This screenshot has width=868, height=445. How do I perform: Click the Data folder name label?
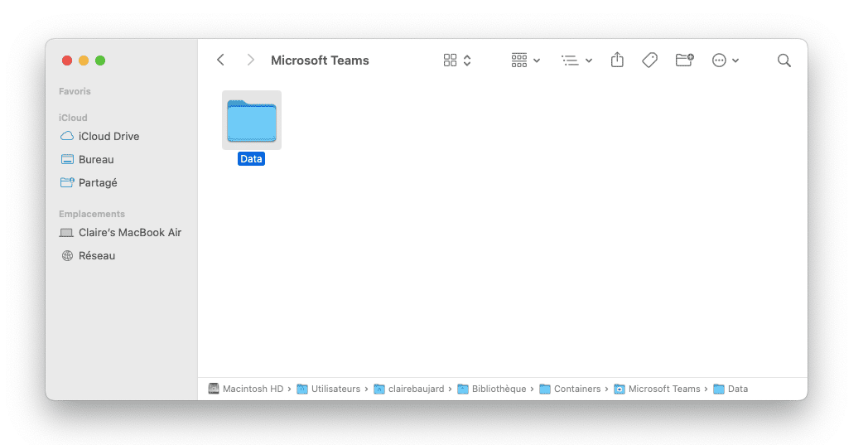251,159
